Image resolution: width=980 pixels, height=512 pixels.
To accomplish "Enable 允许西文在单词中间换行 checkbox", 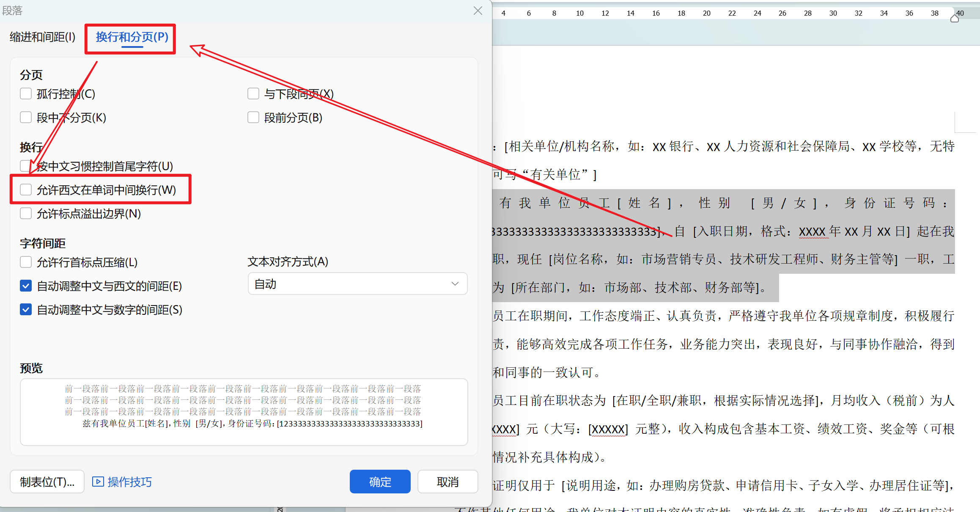I will [26, 190].
